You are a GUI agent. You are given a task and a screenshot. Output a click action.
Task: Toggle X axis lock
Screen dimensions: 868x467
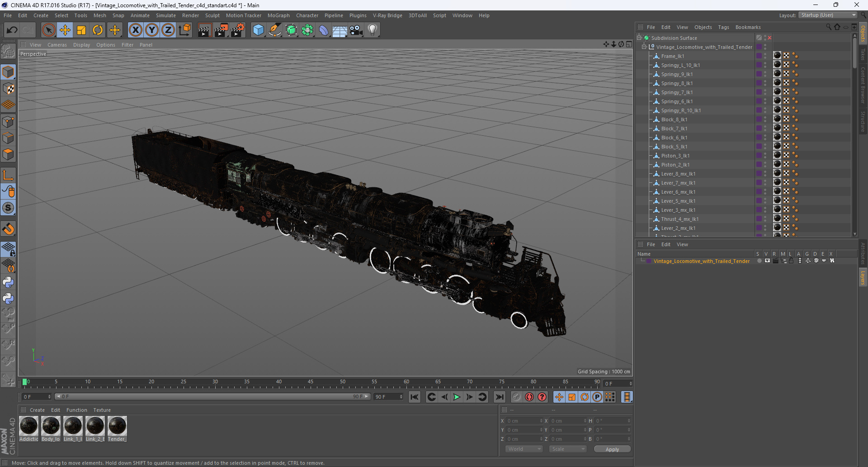pos(135,30)
